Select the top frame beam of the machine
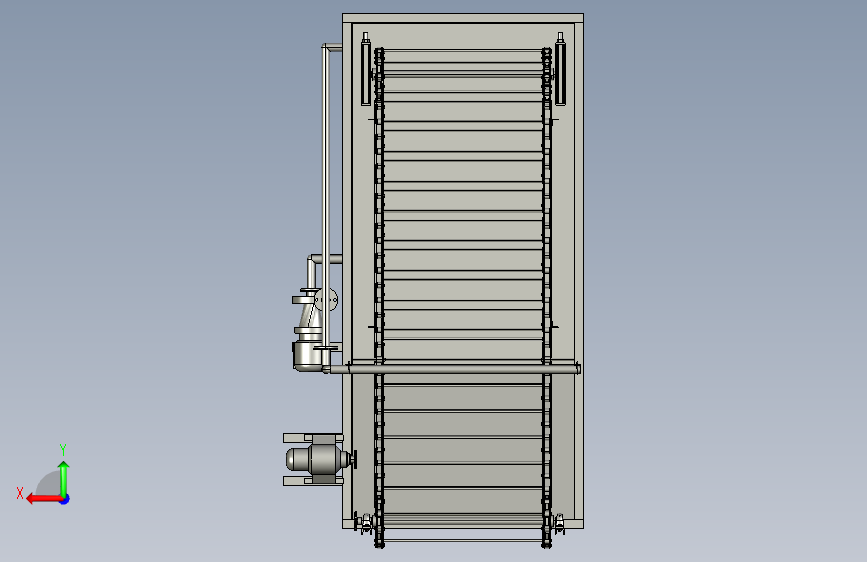Image resolution: width=867 pixels, height=562 pixels. (x=463, y=18)
